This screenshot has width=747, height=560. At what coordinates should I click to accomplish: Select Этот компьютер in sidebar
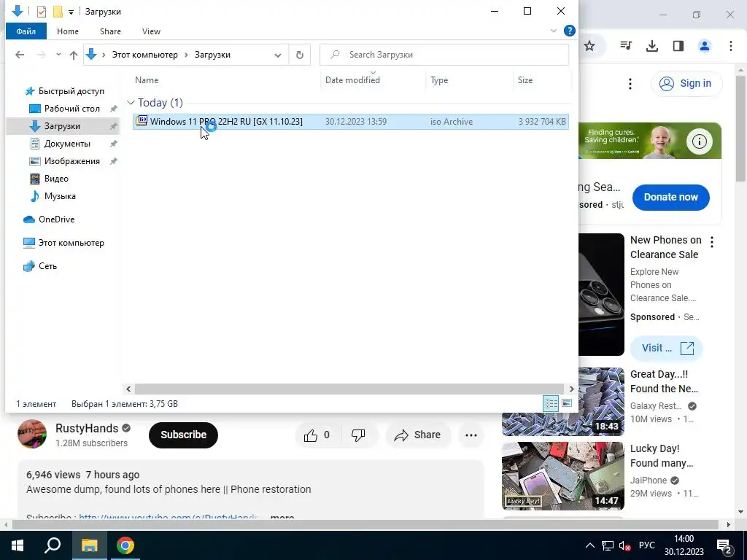tap(71, 243)
